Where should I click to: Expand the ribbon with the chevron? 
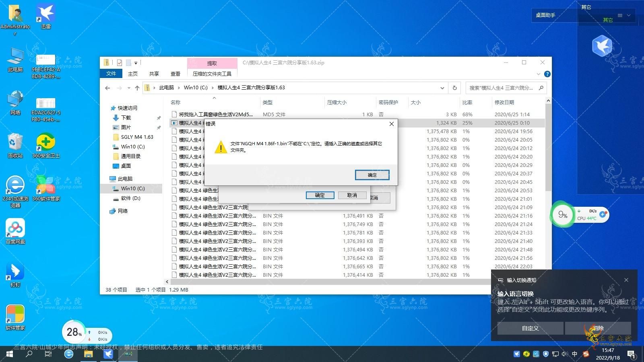coord(539,74)
